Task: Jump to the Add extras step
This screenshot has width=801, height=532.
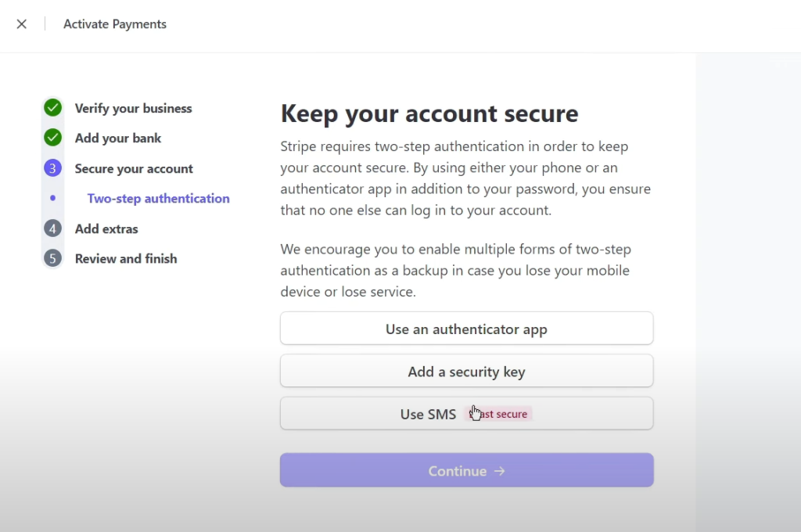Action: (106, 229)
